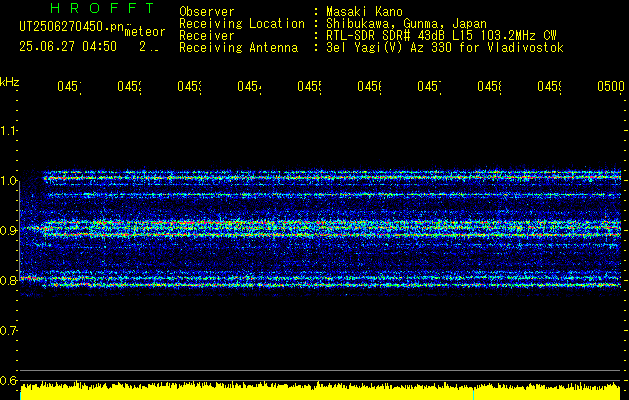Click the kHz axis unit label
The width and height of the screenshot is (629, 400).
coord(10,82)
